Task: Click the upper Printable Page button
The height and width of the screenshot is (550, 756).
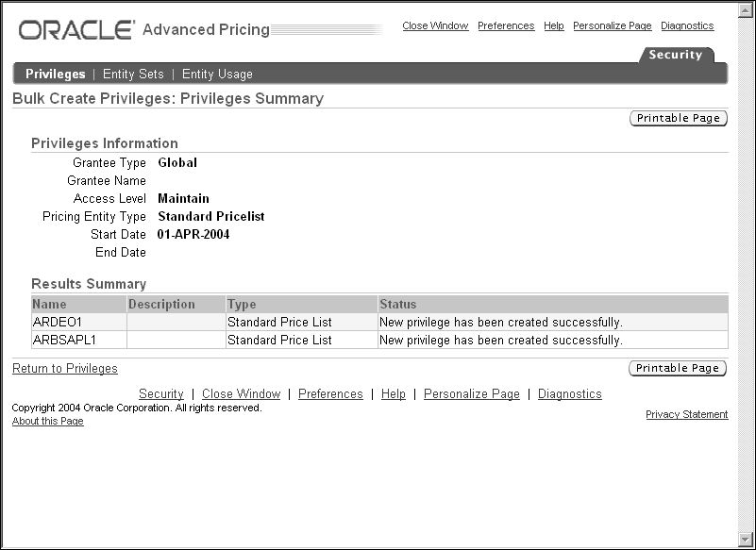Action: 679,118
